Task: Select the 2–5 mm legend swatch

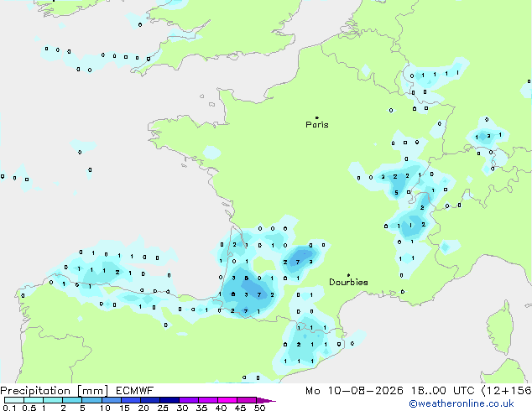Action: pyautogui.click(x=72, y=400)
